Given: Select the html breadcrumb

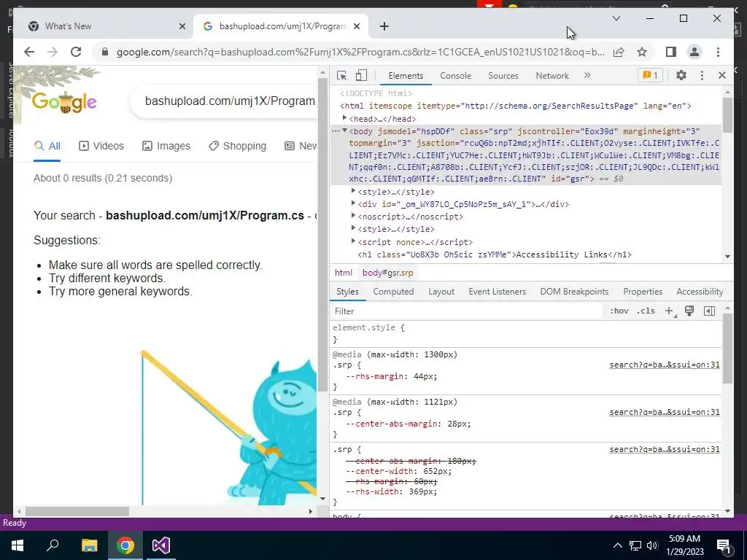Looking at the screenshot, I should click(343, 273).
